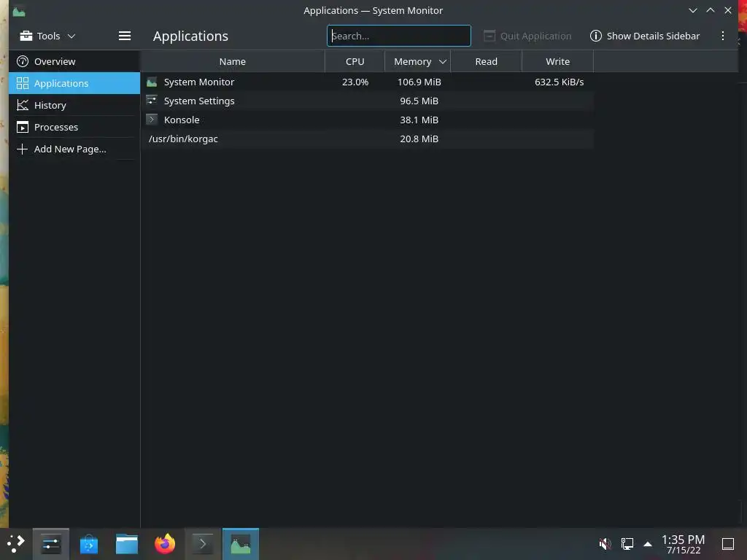Screen dimensions: 747x560
Task: Select the Applications sidebar page
Action: coord(74,83)
